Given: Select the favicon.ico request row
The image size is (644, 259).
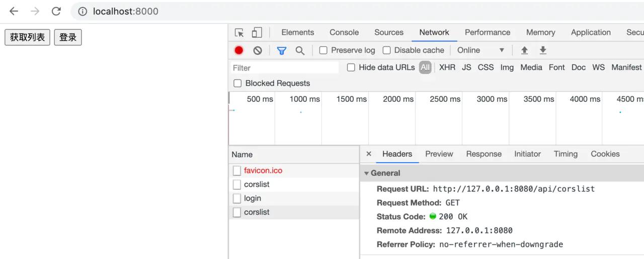Looking at the screenshot, I should (294, 171).
